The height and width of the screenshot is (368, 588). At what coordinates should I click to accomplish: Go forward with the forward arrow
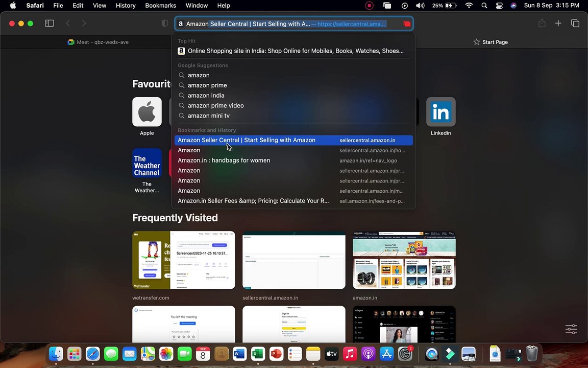[x=84, y=24]
